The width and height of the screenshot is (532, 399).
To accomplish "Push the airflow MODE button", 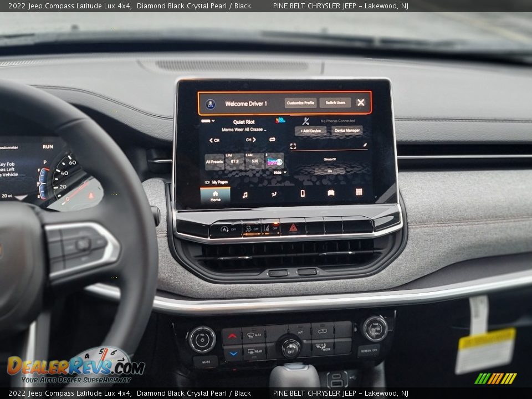I will pyautogui.click(x=323, y=347).
